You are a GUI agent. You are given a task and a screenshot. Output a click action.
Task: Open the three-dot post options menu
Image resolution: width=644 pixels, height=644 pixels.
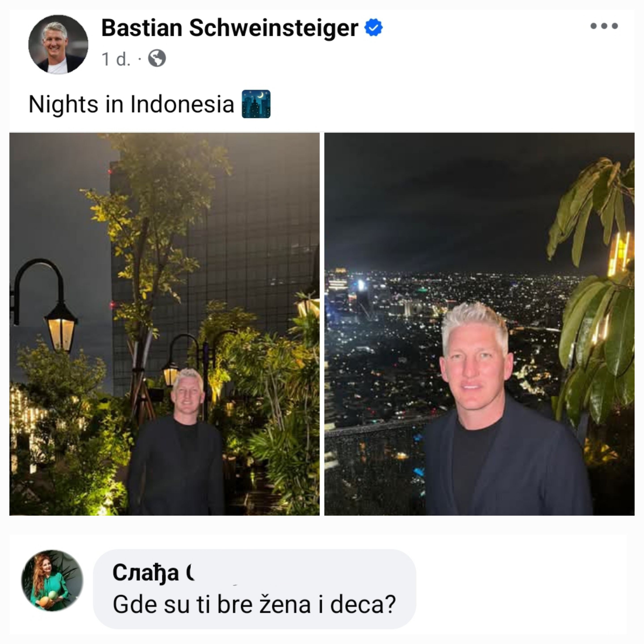[x=604, y=26]
